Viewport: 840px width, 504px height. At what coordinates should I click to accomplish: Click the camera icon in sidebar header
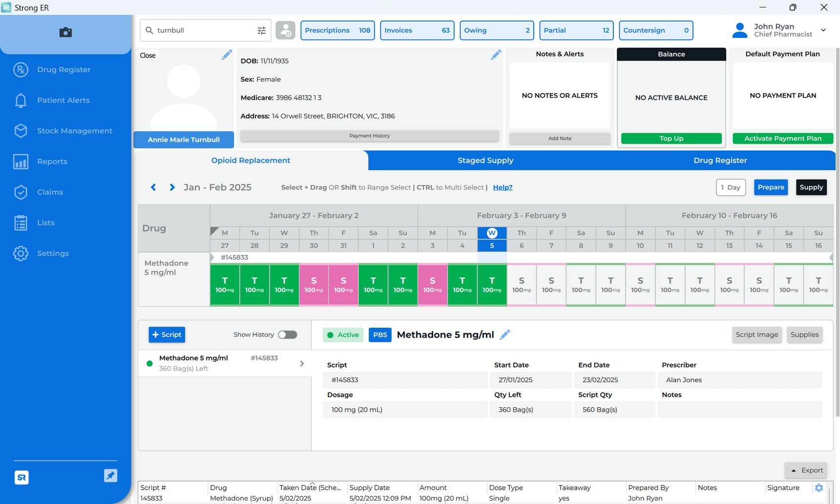(65, 32)
